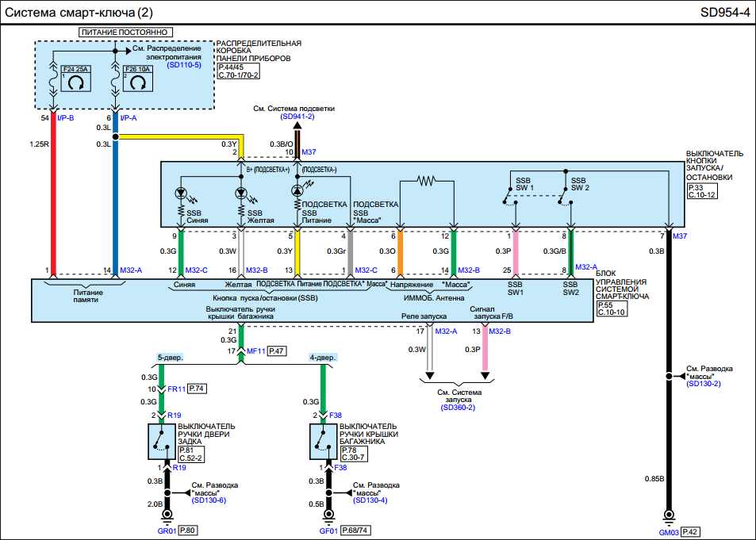Open the SD110-5 power distribution reference

coord(184,65)
